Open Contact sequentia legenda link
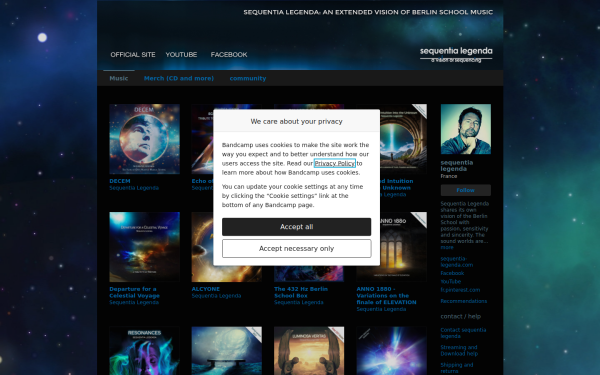600x375 pixels. [x=463, y=333]
